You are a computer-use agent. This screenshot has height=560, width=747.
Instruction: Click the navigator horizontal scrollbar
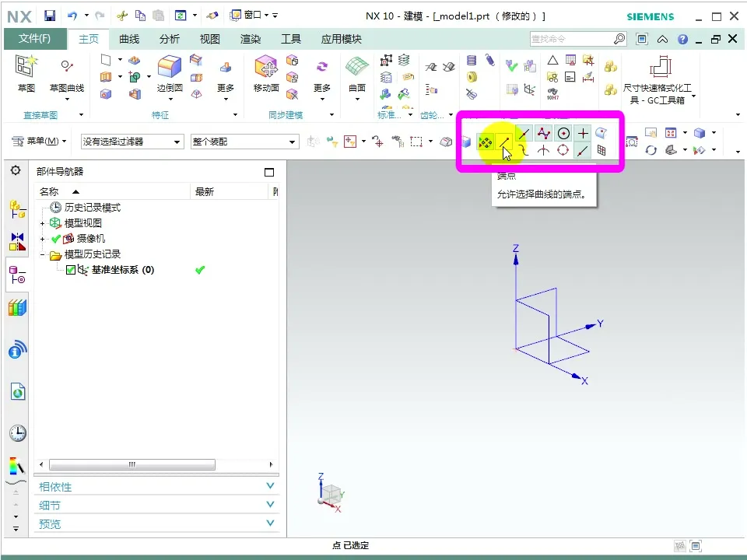click(x=132, y=464)
